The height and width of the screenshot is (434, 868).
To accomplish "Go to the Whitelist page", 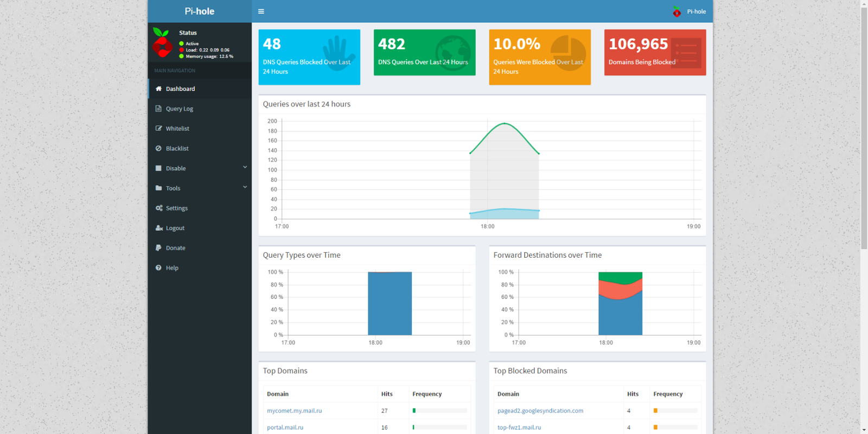I will click(x=200, y=129).
